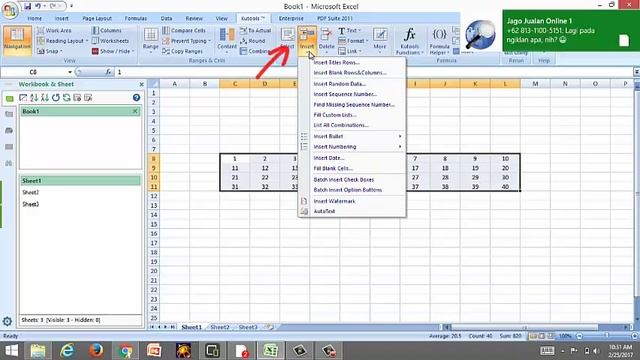Click the Worksheets icon in View group
This screenshot has width=640, height=360.
96,41
